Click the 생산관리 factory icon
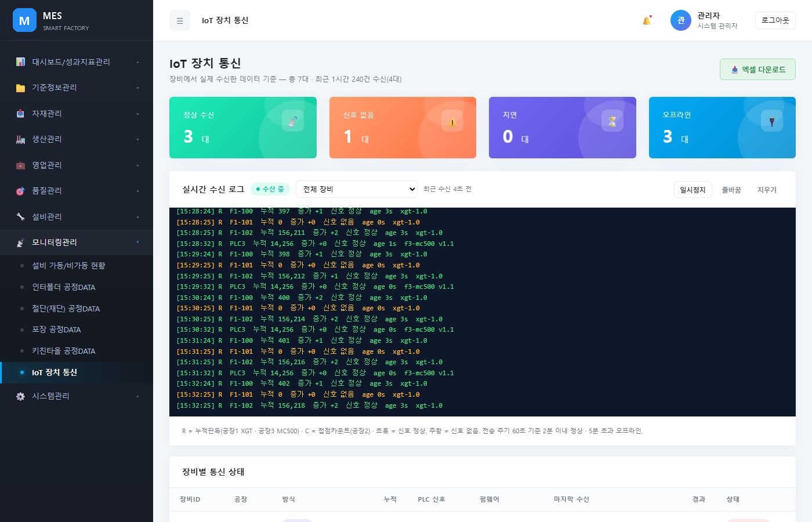The width and height of the screenshot is (812, 522). click(20, 139)
